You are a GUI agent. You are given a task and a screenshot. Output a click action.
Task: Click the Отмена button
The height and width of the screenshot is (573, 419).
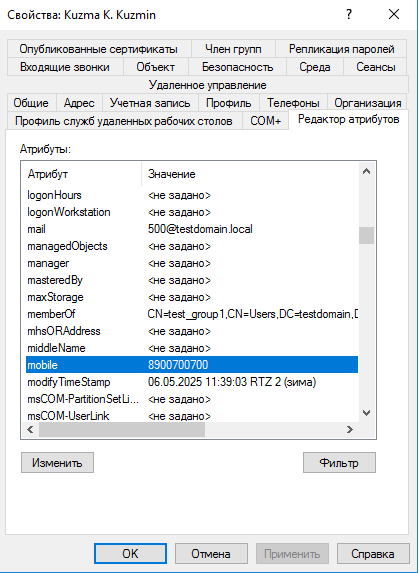211,554
